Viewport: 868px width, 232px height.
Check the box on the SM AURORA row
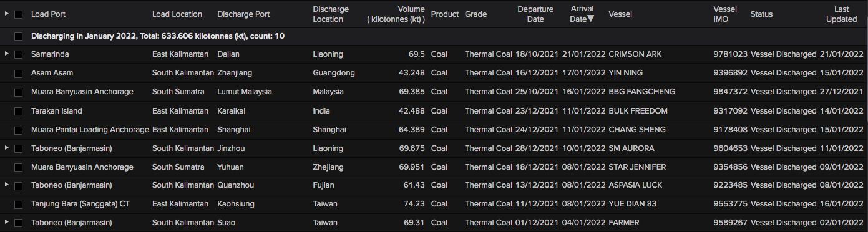click(x=18, y=148)
